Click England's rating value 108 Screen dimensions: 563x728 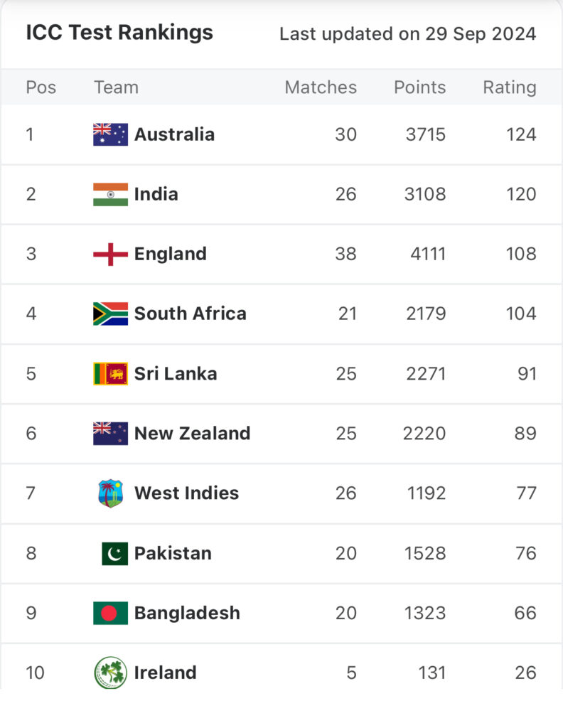coord(521,254)
